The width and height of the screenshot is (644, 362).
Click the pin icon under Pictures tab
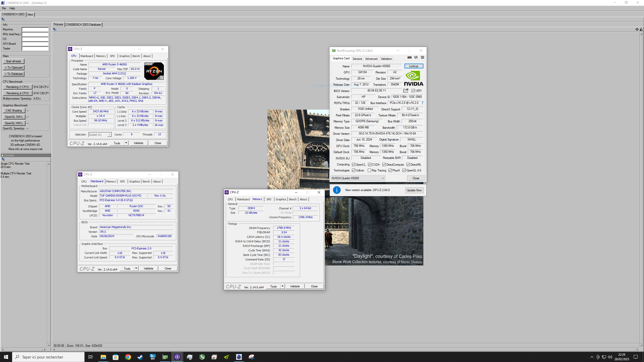(55, 29)
